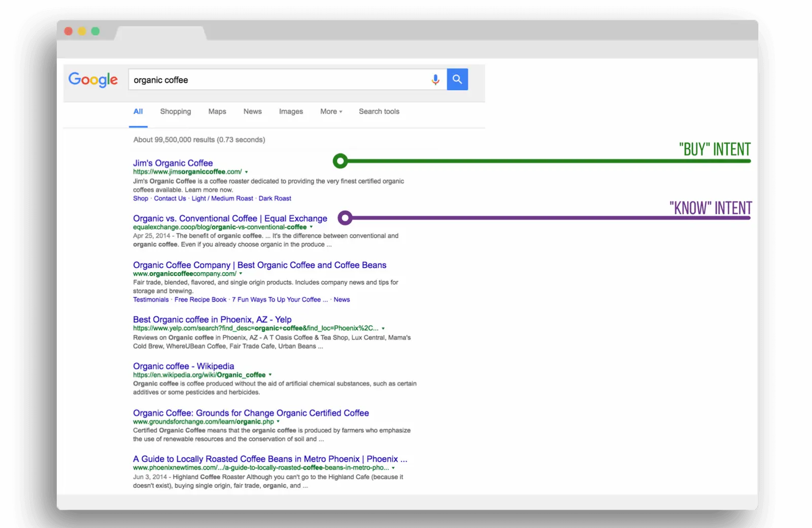
Task: Switch to the Shopping tab
Action: click(x=176, y=111)
